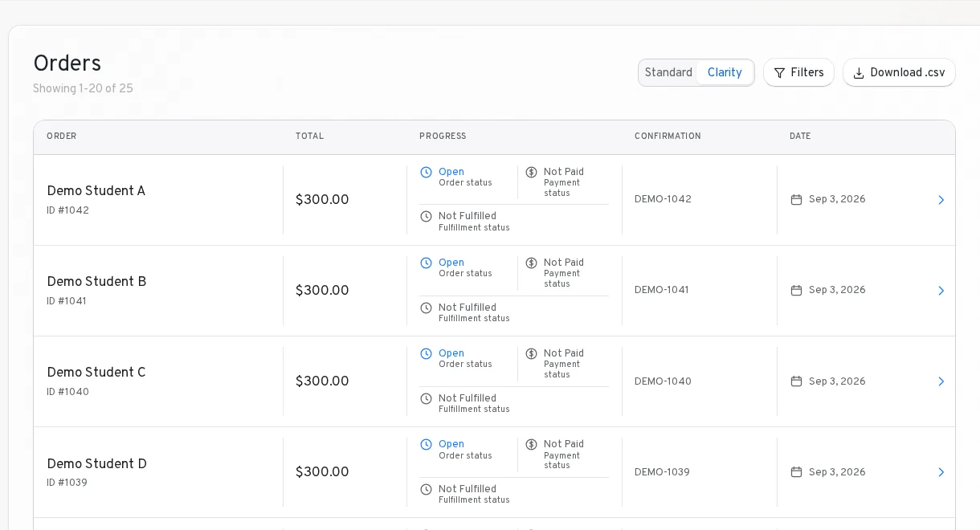Click Not Paid dollar icon in Demo Student B row

point(531,263)
